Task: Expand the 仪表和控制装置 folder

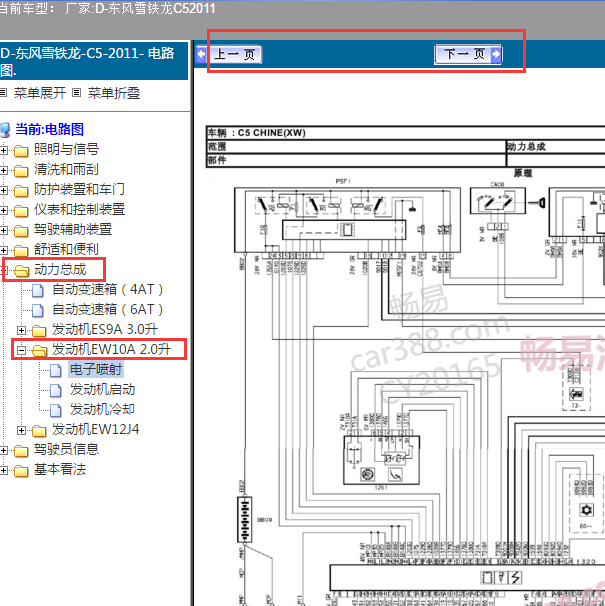Action: [x=3, y=211]
